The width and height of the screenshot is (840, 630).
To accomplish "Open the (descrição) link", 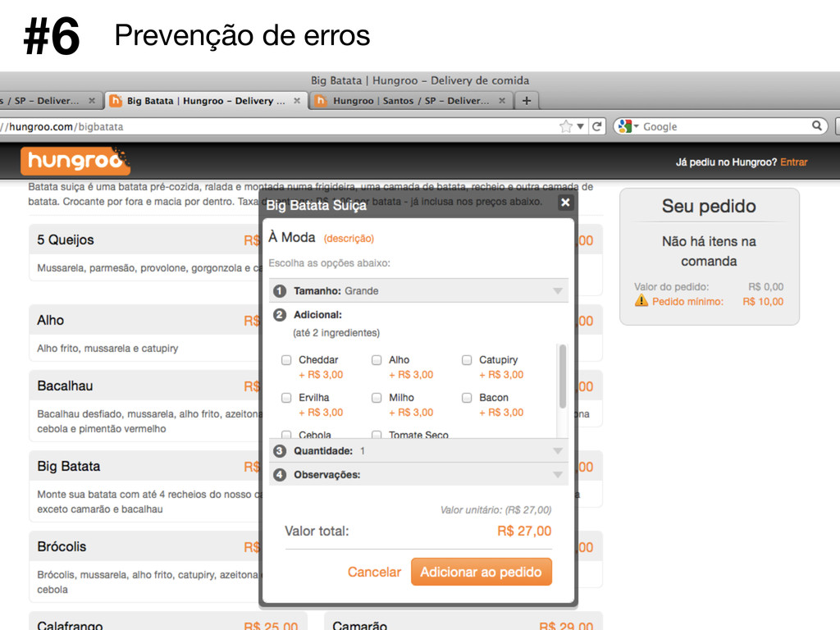I will [349, 239].
